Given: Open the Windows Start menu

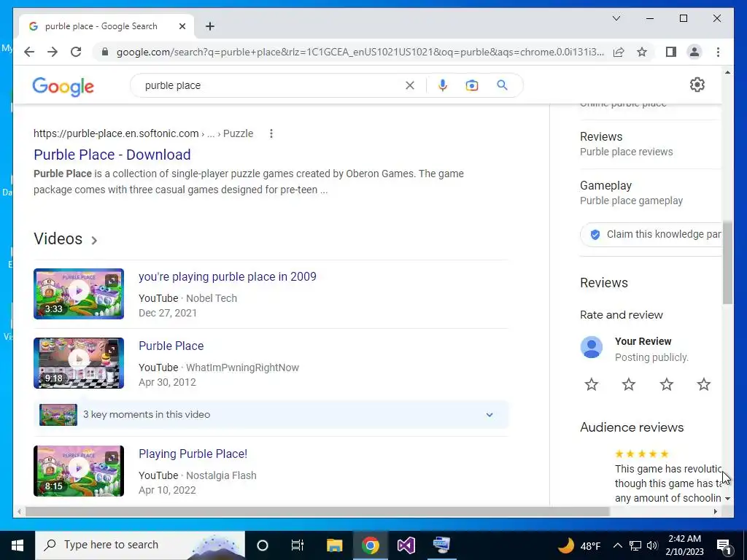Looking at the screenshot, I should point(18,545).
